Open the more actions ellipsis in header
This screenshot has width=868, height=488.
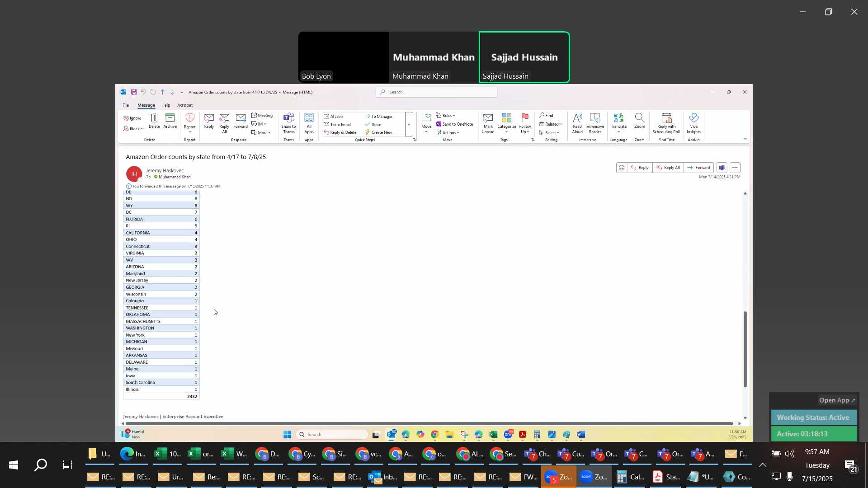coord(735,168)
